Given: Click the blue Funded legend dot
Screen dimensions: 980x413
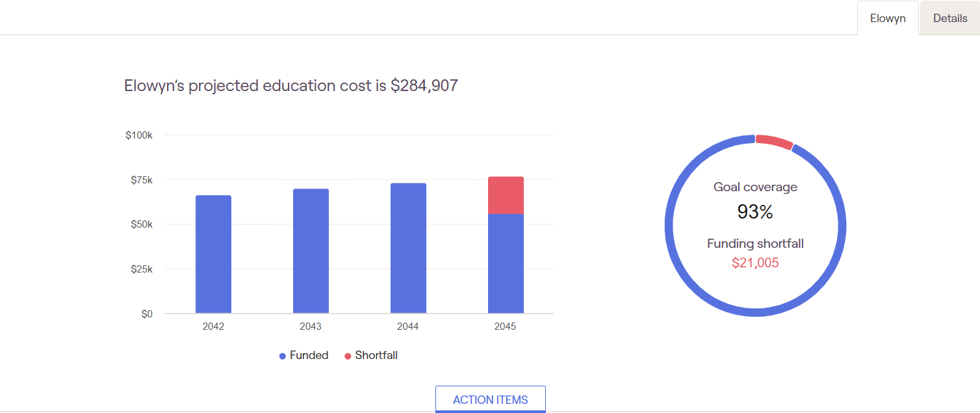Looking at the screenshot, I should [283, 356].
